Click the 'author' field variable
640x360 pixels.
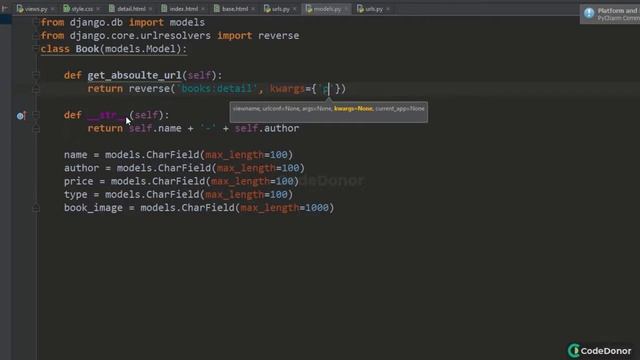coord(81,168)
